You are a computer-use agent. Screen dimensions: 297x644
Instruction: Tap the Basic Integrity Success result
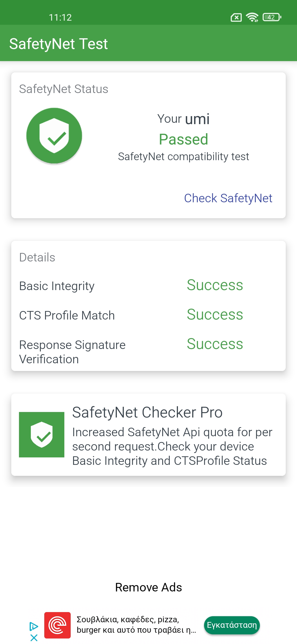tap(215, 285)
